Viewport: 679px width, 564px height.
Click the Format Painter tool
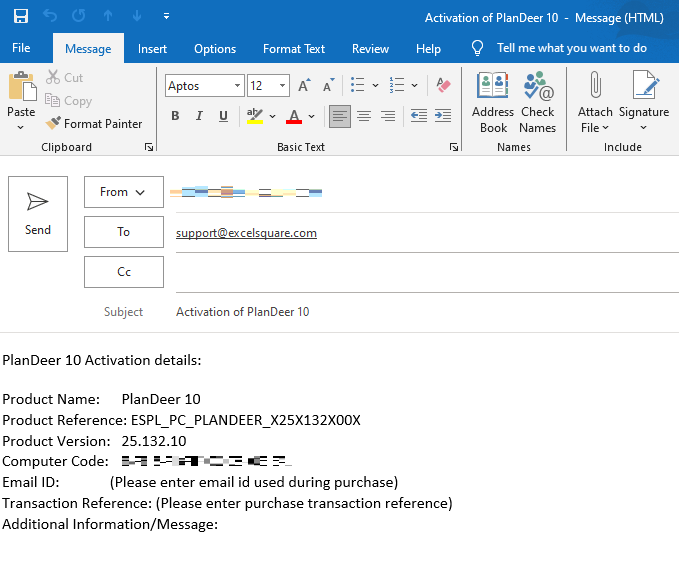pyautogui.click(x=94, y=124)
